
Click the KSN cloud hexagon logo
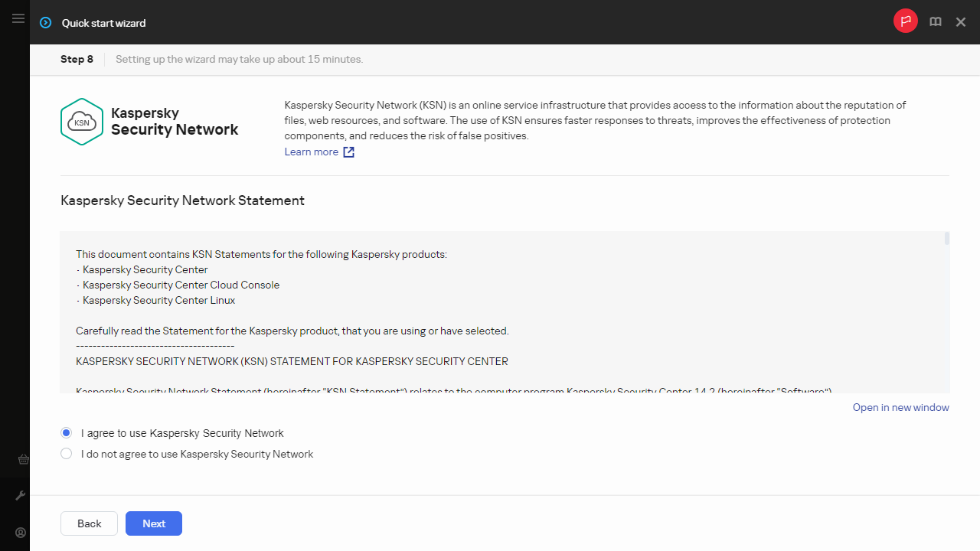pyautogui.click(x=81, y=122)
